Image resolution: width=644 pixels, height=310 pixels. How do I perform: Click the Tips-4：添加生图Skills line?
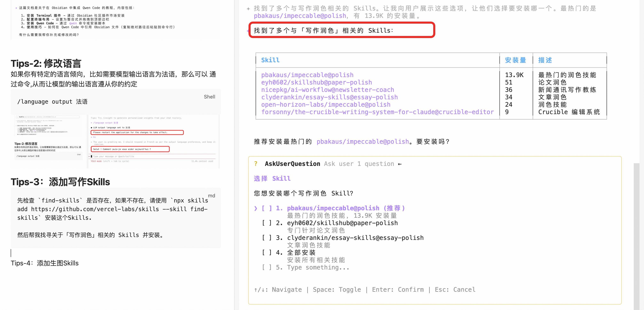45,263
